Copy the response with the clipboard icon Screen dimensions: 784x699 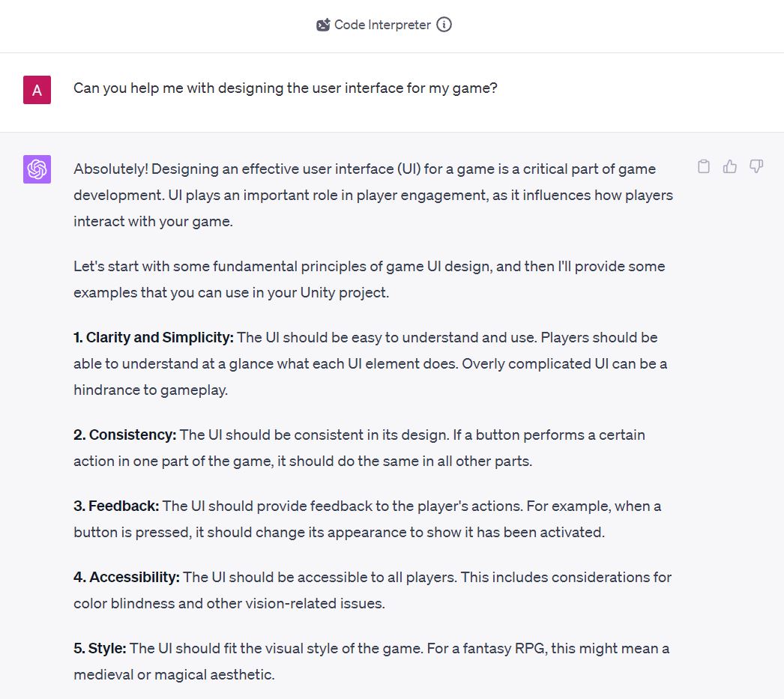704,166
